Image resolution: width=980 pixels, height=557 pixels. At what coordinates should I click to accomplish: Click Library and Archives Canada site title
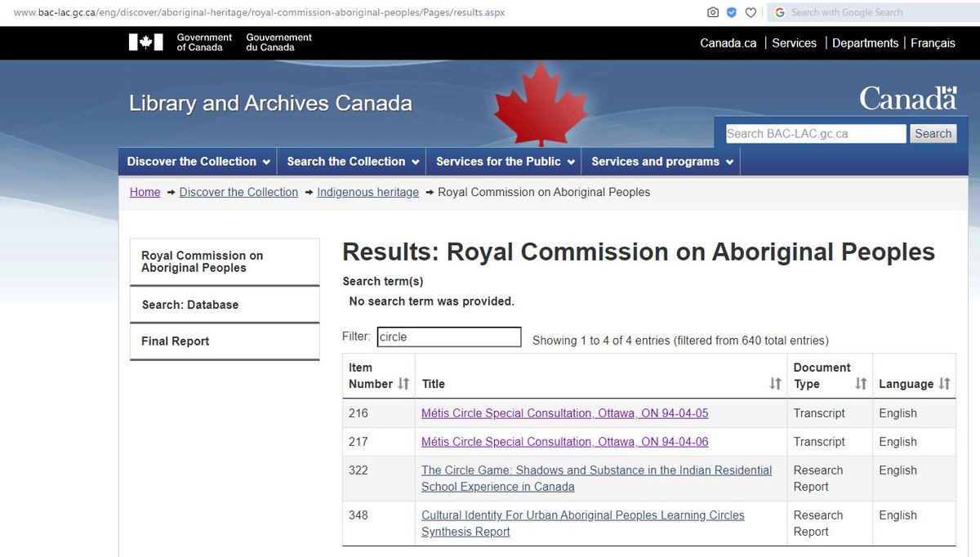click(270, 104)
